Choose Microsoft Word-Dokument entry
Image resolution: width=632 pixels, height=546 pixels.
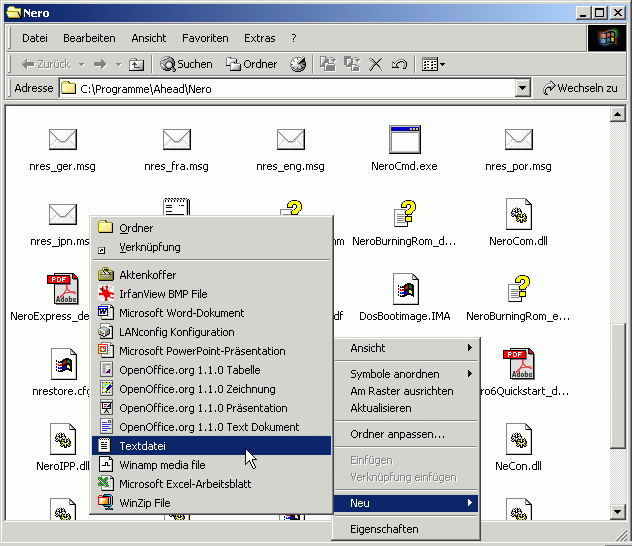[212, 313]
